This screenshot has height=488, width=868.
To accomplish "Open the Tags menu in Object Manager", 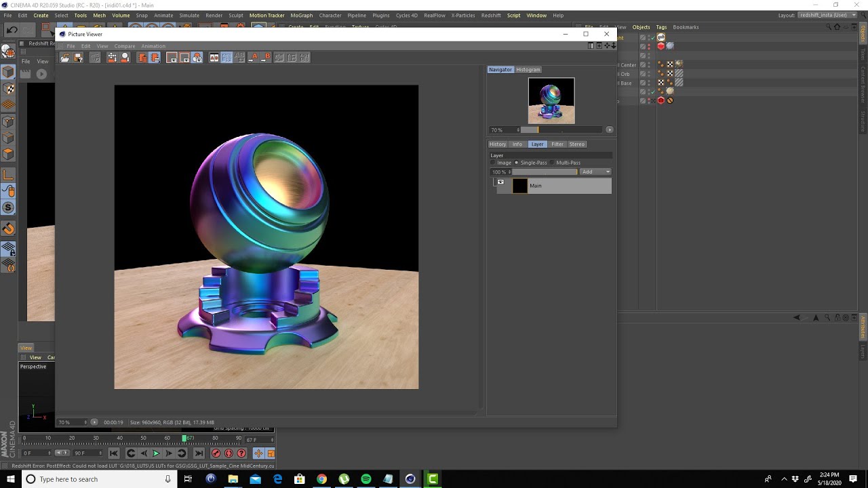I will [x=661, y=27].
